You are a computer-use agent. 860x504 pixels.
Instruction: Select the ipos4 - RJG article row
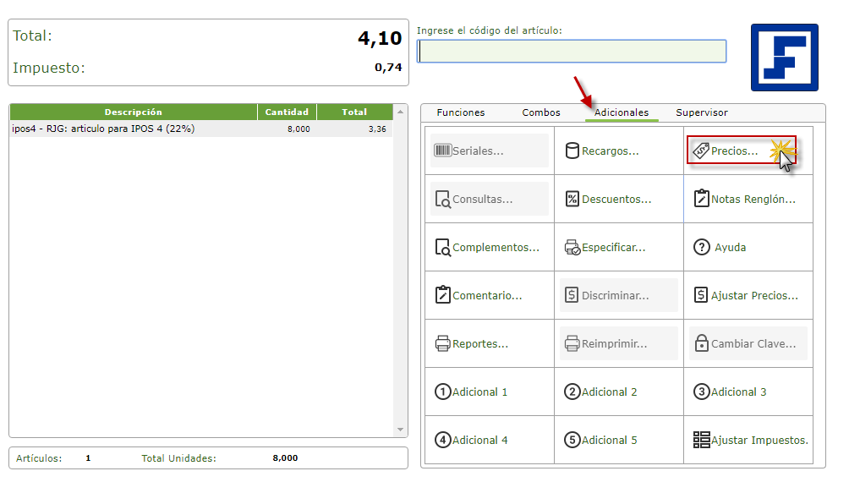(x=201, y=129)
